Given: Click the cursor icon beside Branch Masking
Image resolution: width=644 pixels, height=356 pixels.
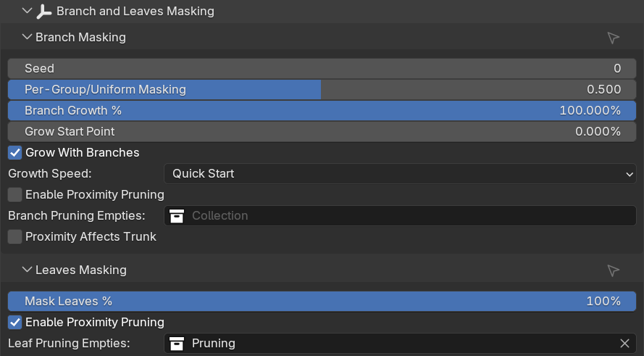Looking at the screenshot, I should (613, 38).
